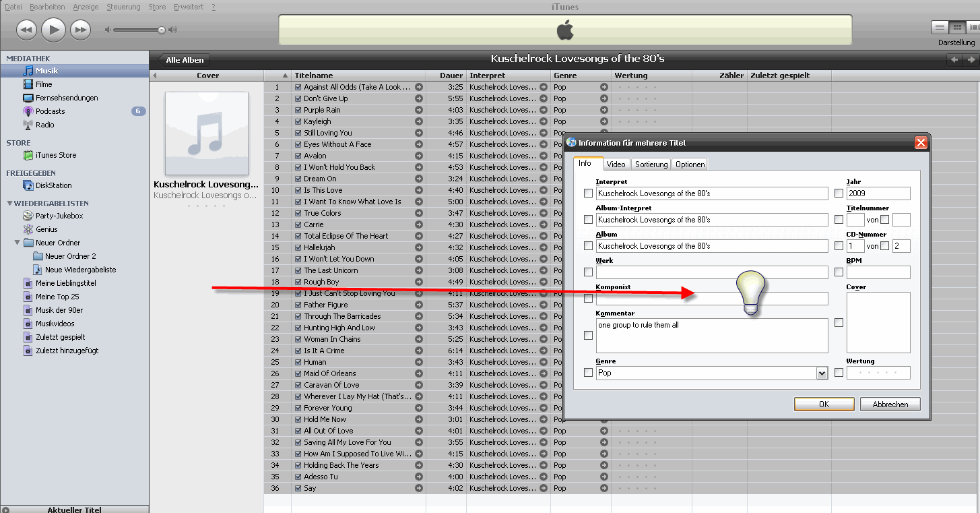Enable the Interpret field checkbox
This screenshot has height=513, width=980.
pyautogui.click(x=588, y=193)
